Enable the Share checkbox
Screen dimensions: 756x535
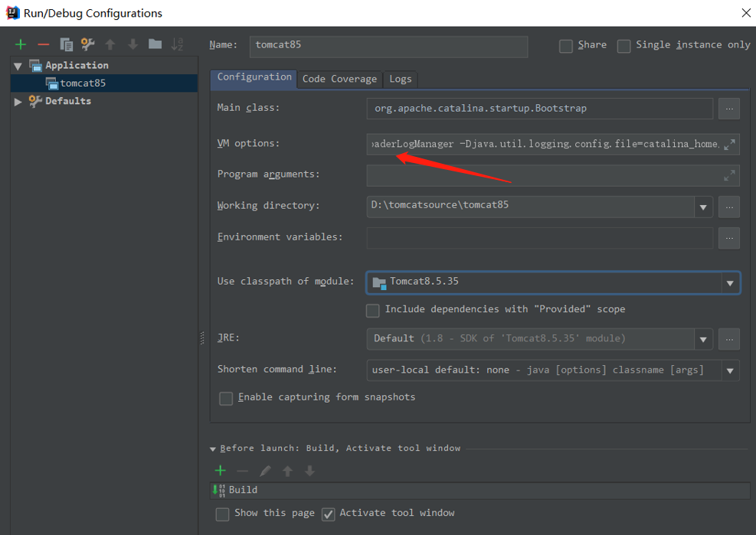click(x=565, y=46)
